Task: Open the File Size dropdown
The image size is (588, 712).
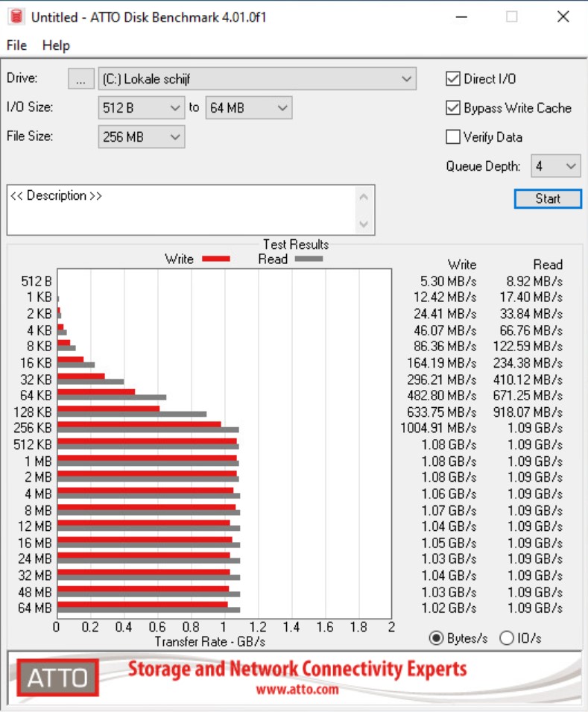Action: point(141,136)
